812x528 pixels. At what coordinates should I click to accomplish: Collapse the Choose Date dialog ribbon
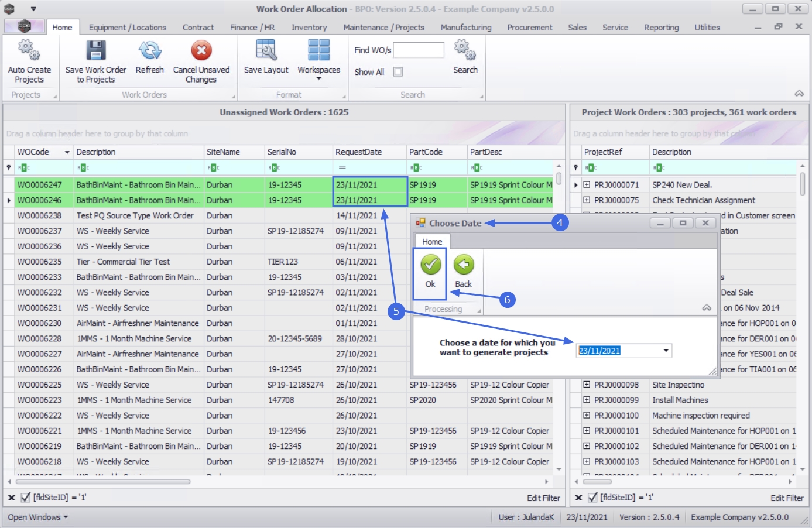(x=707, y=308)
